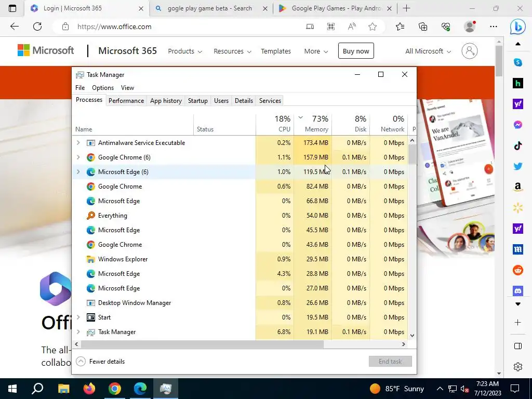
Task: Open a new browser tab
Action: tap(406, 8)
